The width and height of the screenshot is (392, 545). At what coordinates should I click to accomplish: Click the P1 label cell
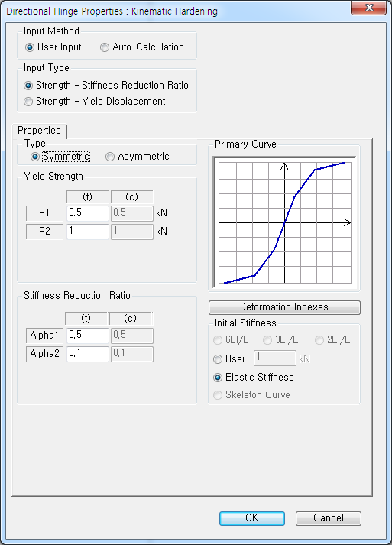(x=44, y=213)
